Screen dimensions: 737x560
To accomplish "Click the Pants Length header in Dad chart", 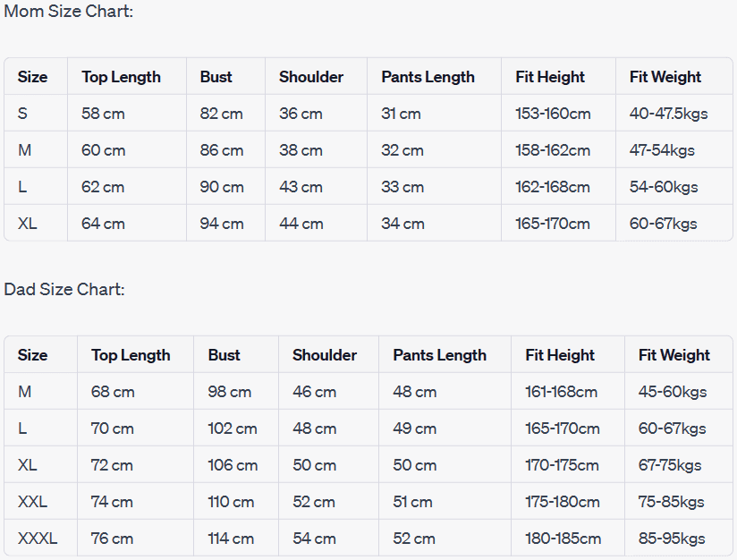I will pyautogui.click(x=439, y=355).
